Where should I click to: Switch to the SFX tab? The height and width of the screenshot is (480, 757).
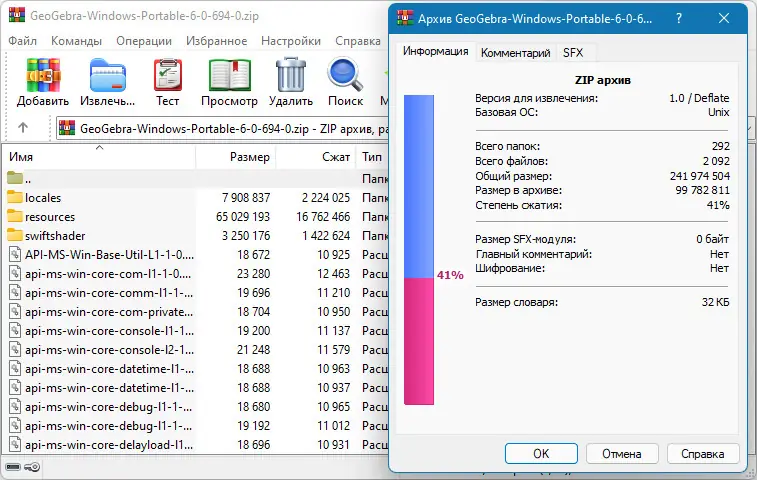(x=573, y=53)
